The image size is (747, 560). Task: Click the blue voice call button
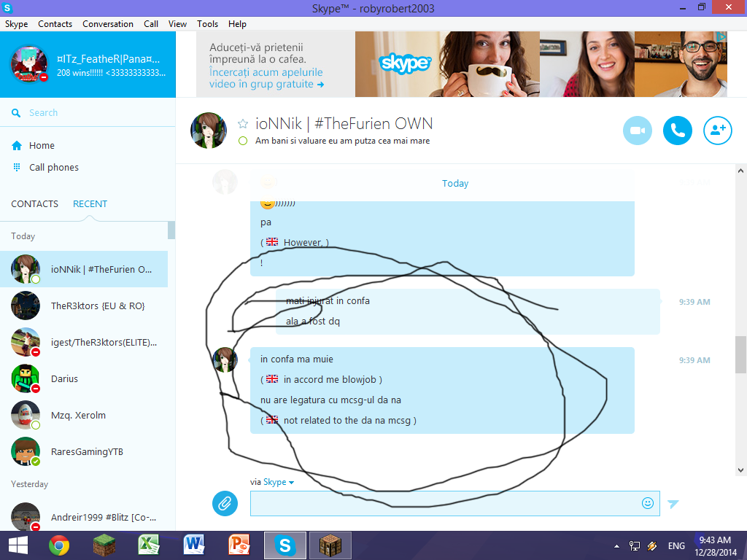click(x=678, y=131)
